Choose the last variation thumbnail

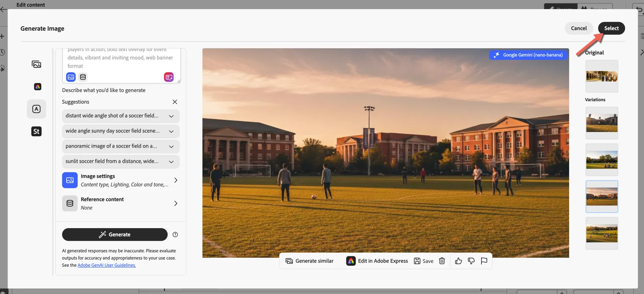(x=602, y=233)
